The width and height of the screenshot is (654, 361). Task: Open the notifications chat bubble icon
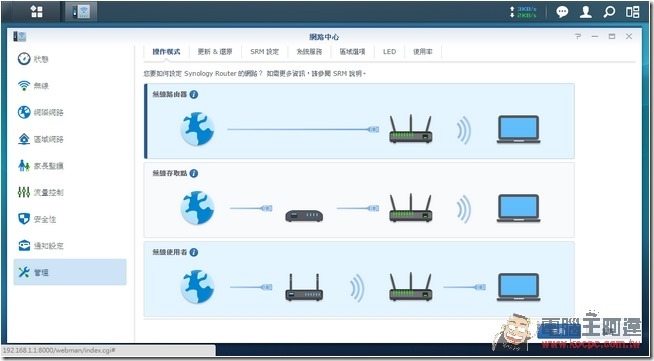[x=562, y=12]
